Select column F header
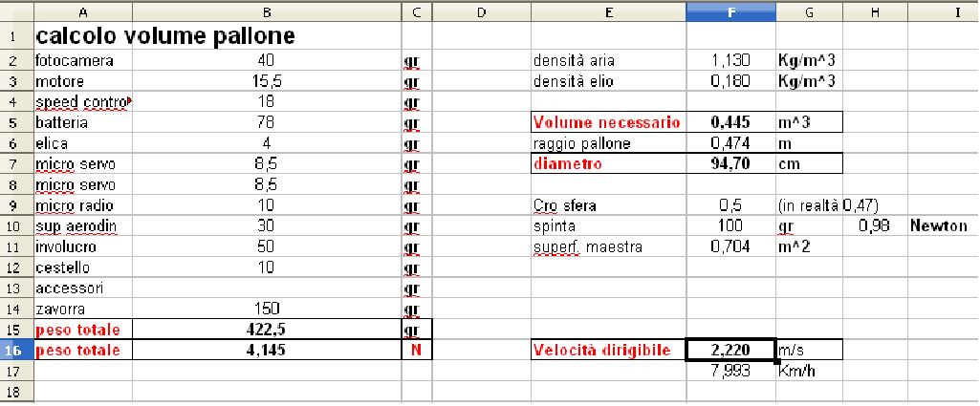Screen dimensions: 980x406 [x=730, y=11]
